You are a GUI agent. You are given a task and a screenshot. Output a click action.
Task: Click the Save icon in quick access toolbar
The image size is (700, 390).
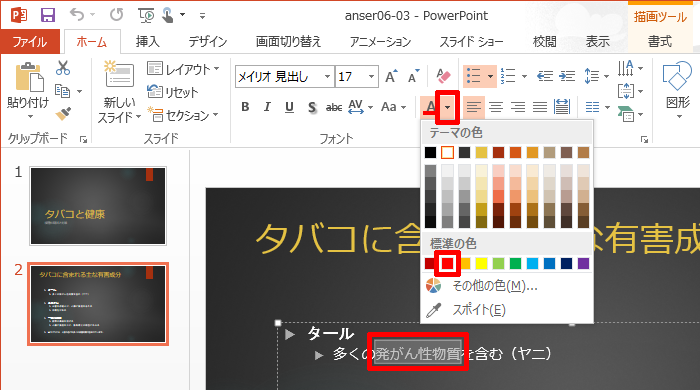[x=48, y=15]
